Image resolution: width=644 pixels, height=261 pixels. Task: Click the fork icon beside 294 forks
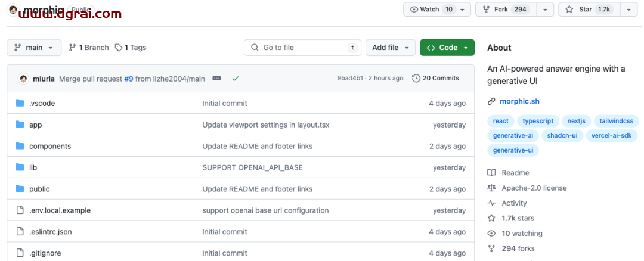[491, 248]
